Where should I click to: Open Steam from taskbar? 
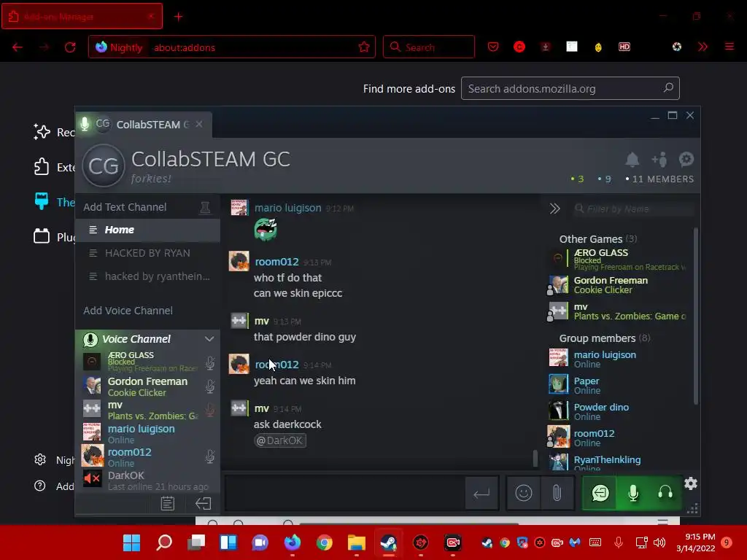(389, 542)
